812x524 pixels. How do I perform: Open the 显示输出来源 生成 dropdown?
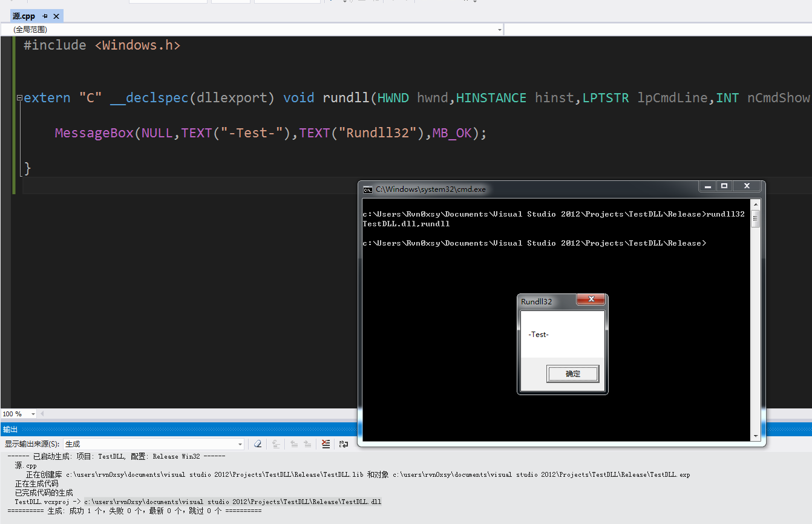pos(154,444)
